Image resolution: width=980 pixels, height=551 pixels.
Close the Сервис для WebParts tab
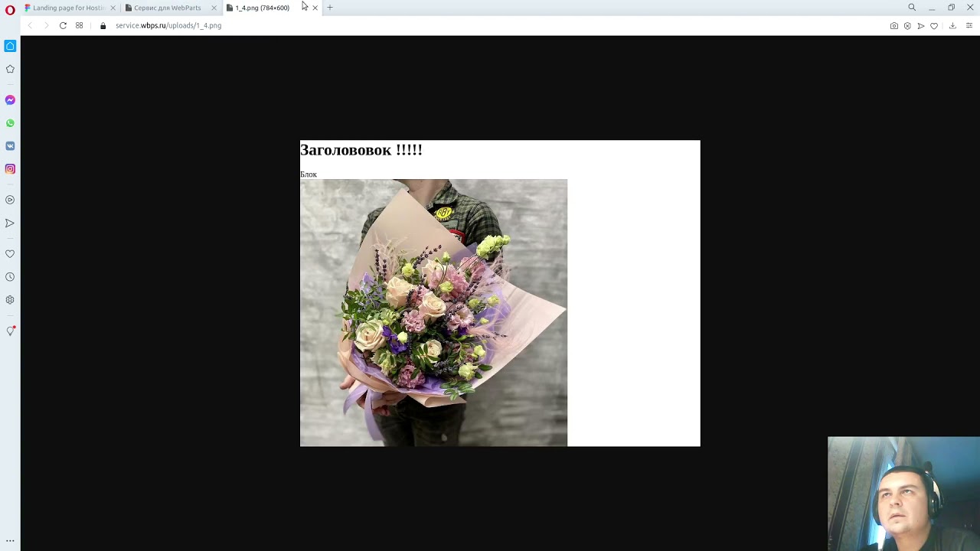[214, 8]
